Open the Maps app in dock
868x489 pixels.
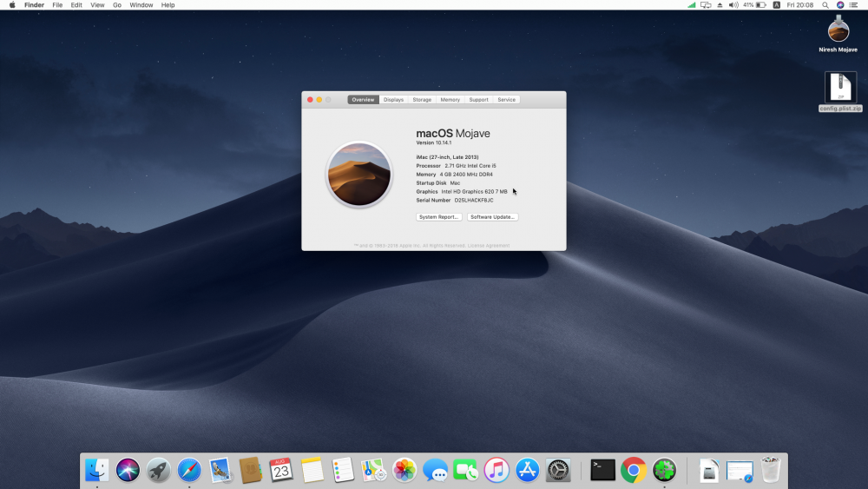pos(373,470)
